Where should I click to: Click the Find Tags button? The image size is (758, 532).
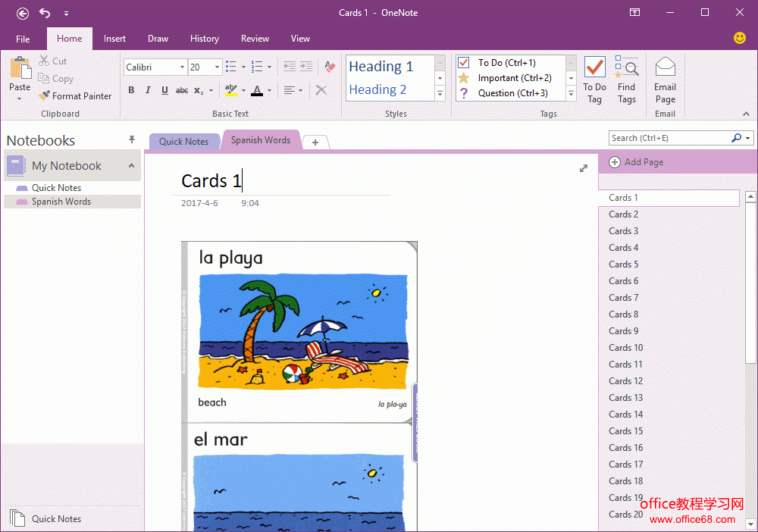pos(627,80)
